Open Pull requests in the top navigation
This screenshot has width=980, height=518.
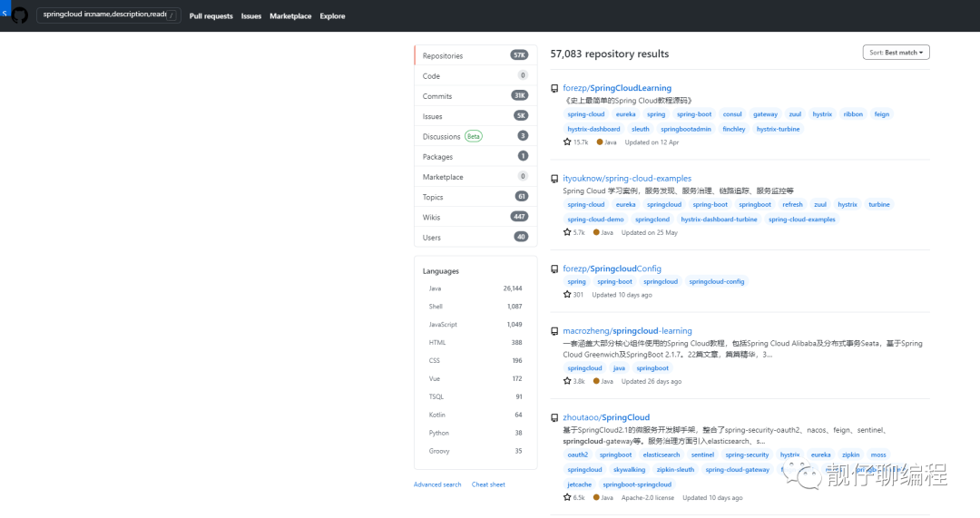[x=211, y=16]
